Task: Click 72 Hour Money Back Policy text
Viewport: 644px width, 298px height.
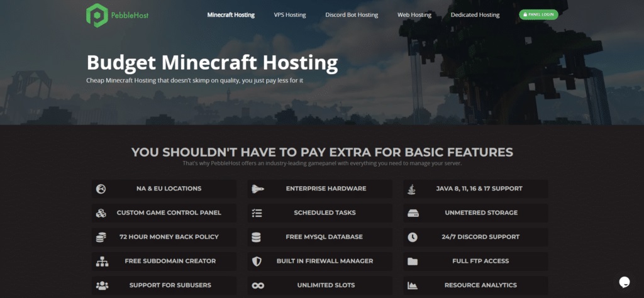Action: (169, 237)
